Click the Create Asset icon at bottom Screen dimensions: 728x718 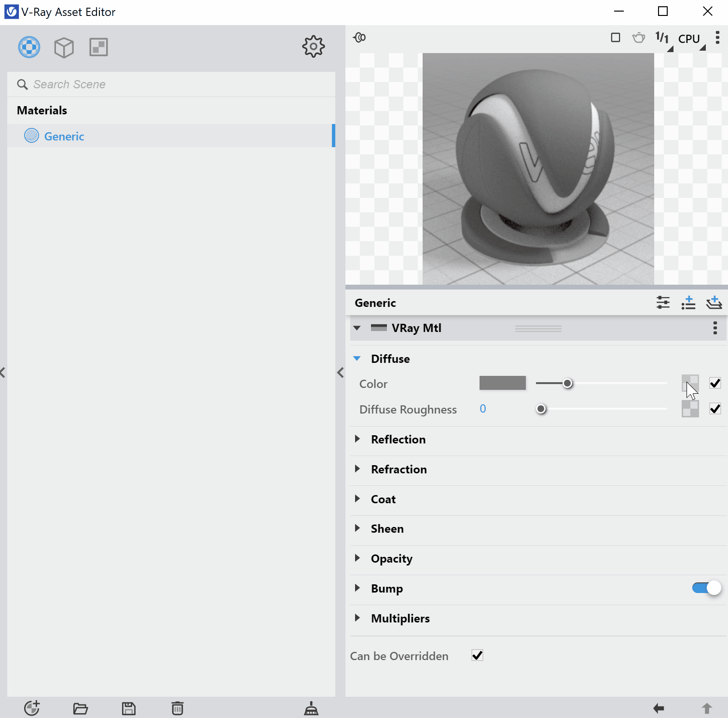tap(32, 708)
